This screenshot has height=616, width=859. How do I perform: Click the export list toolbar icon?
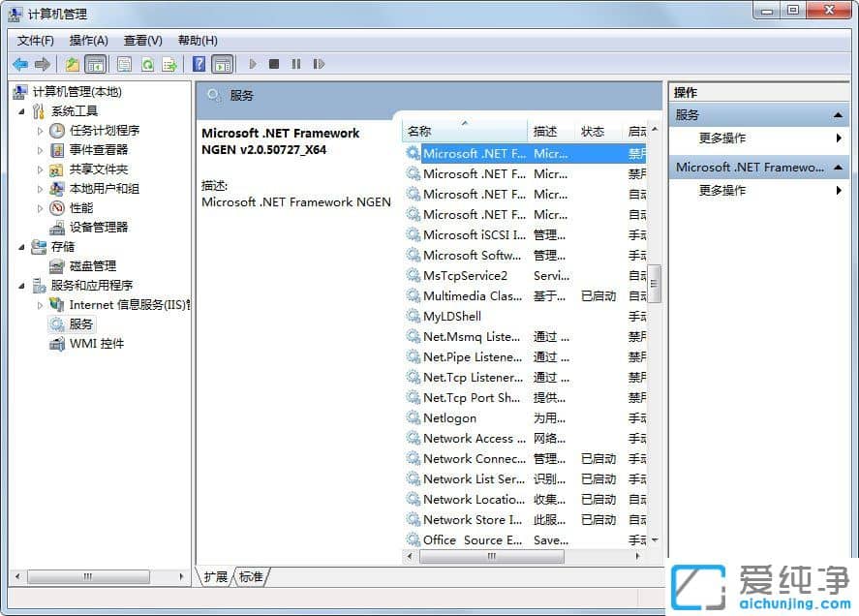point(169,63)
